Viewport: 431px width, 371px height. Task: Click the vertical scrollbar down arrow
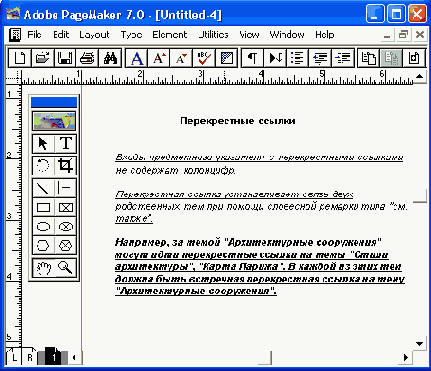coord(420,344)
